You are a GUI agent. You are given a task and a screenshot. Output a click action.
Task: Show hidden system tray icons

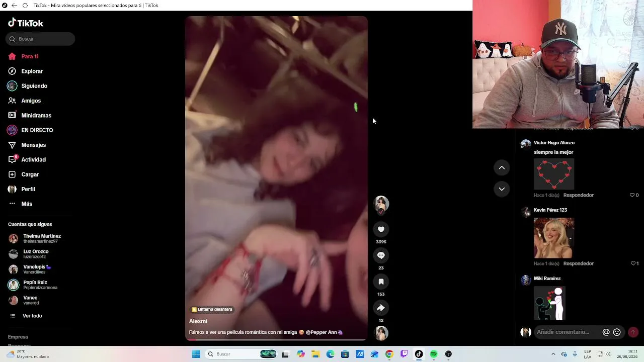tap(553, 354)
